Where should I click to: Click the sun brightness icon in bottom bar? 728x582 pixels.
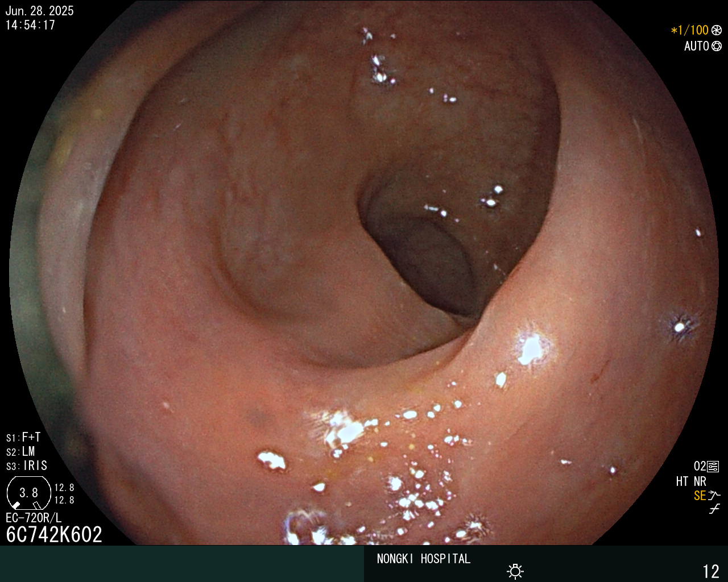[515, 571]
